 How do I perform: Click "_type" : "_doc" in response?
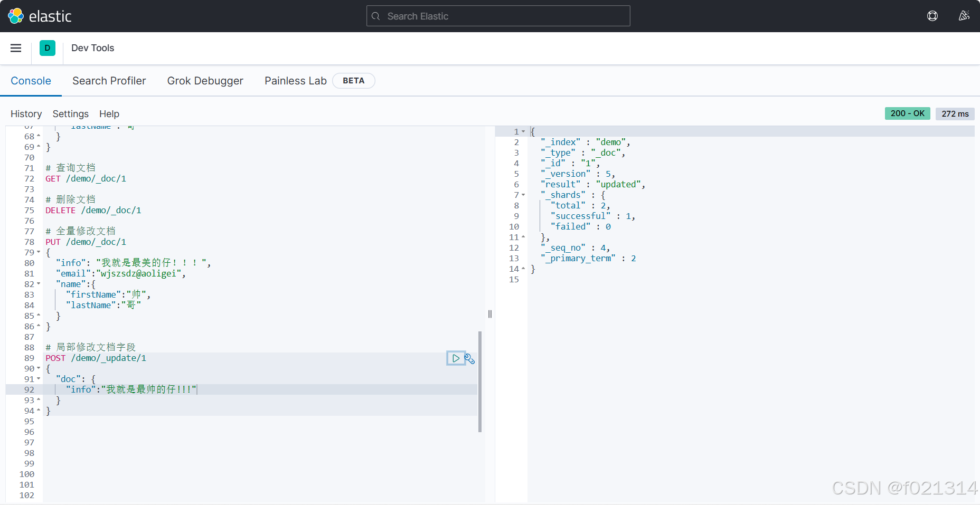pos(583,153)
